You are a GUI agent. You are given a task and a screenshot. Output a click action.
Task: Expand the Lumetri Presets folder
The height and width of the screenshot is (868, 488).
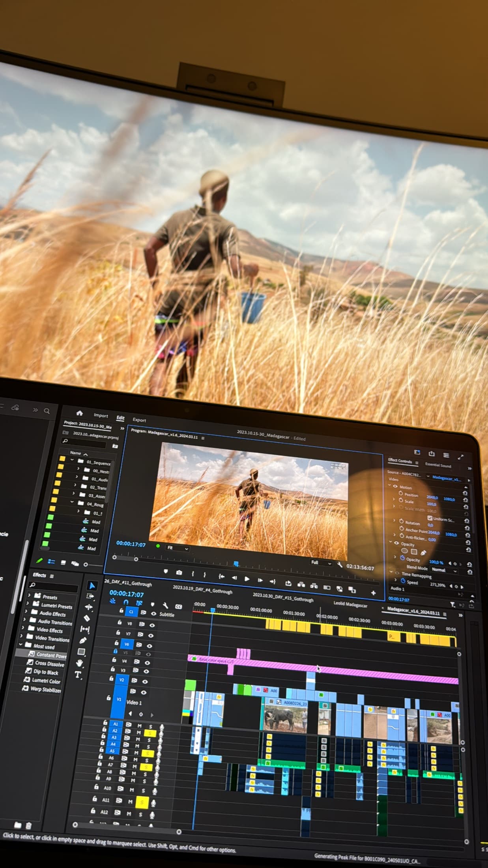tap(27, 603)
